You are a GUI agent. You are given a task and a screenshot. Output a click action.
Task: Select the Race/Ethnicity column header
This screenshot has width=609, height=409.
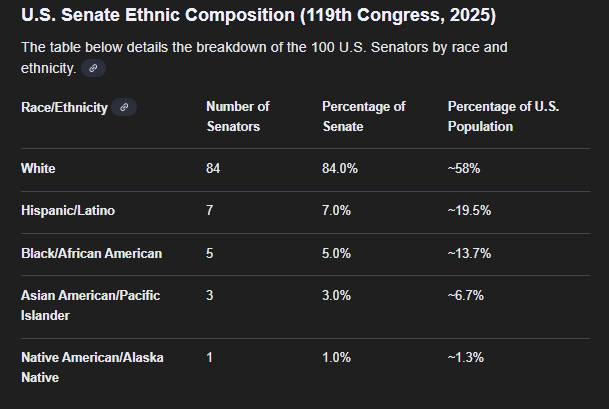point(64,107)
